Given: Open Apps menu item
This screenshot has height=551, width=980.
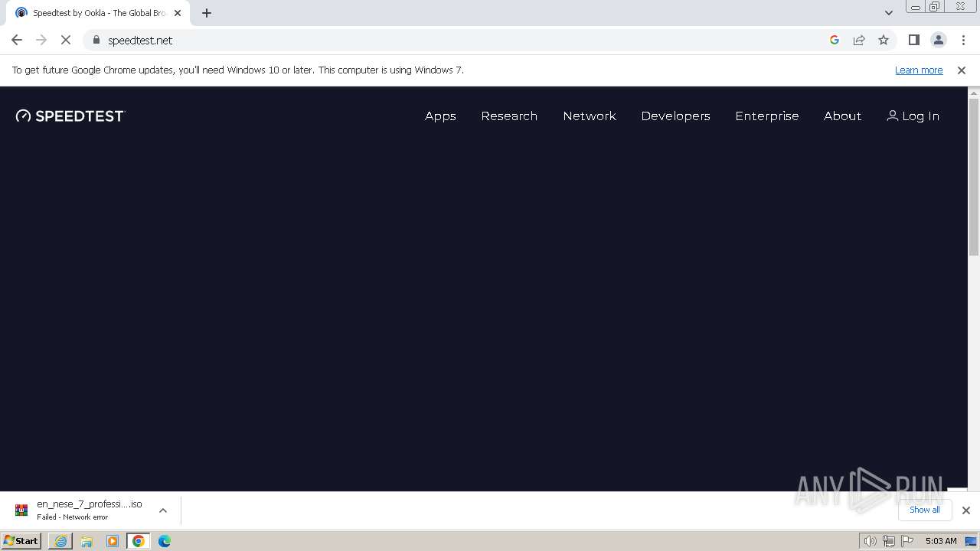Looking at the screenshot, I should (x=440, y=116).
